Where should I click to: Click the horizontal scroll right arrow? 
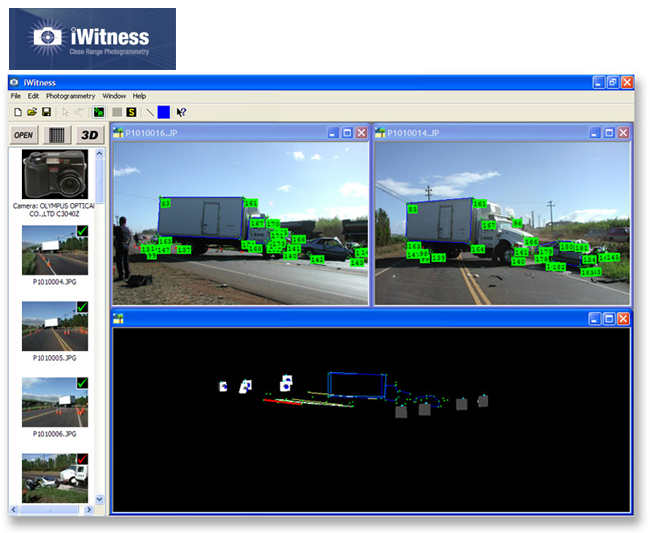point(89,509)
